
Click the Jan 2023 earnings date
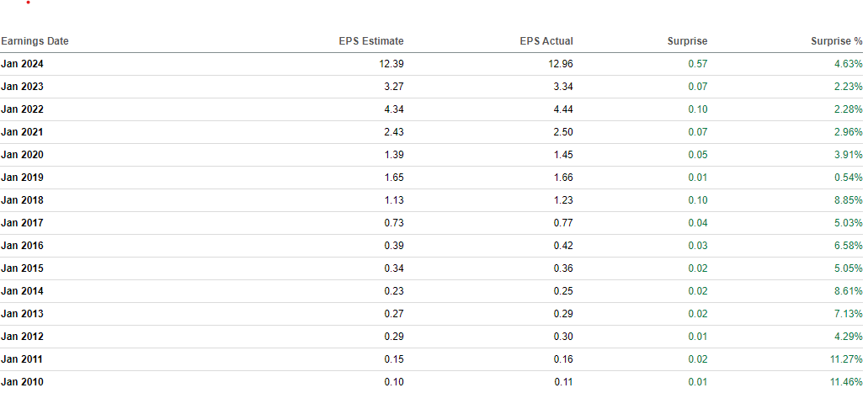[x=22, y=87]
